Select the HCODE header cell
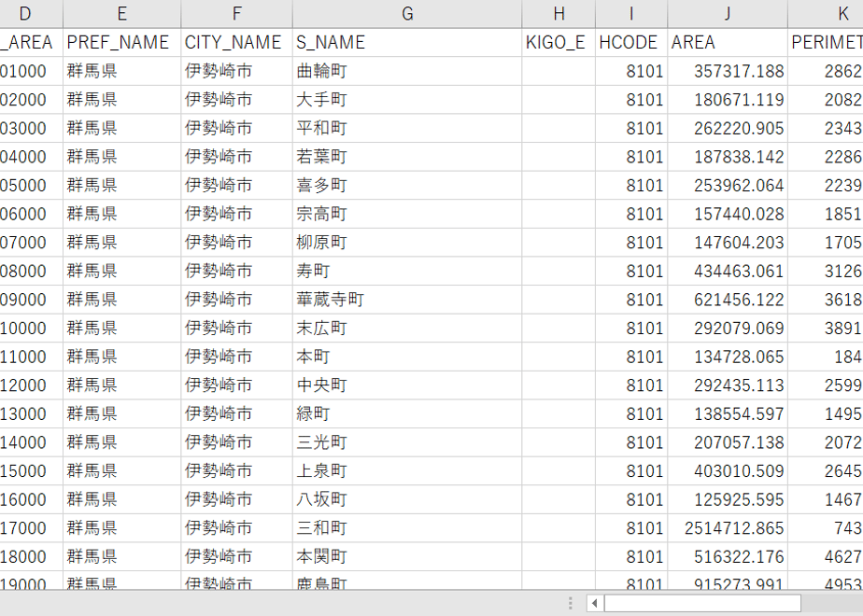The image size is (863, 616). point(631,42)
